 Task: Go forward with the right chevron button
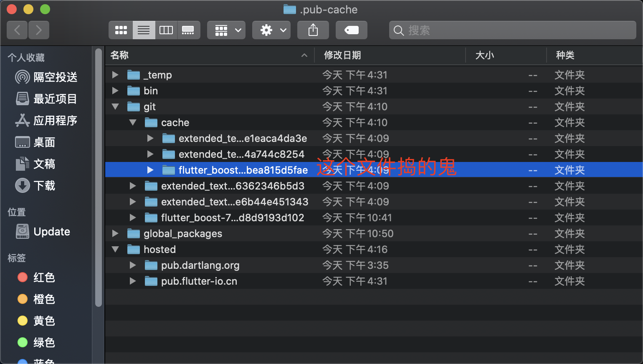tap(39, 30)
